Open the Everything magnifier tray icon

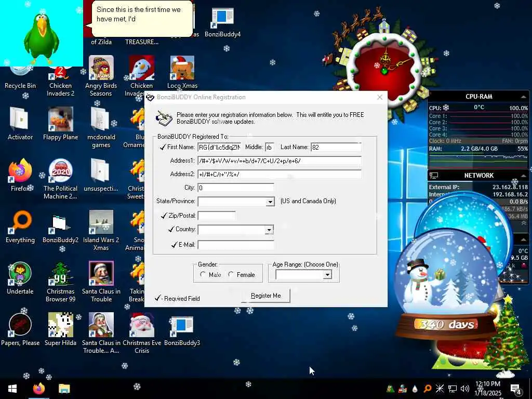[x=427, y=389]
